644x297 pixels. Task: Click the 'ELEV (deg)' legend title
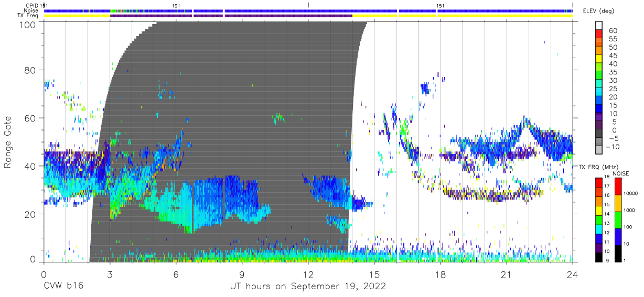[x=599, y=11]
